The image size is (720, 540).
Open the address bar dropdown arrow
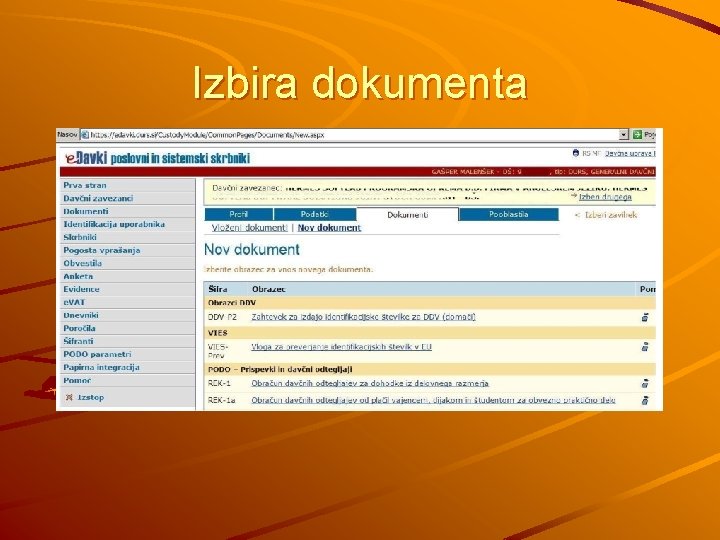(624, 135)
